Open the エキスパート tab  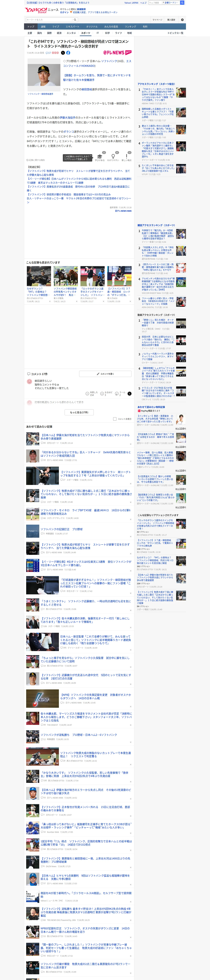pyautogui.click(x=72, y=27)
